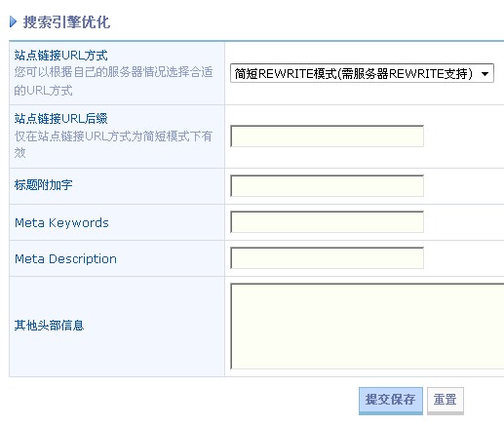Image resolution: width=504 pixels, height=426 pixels.
Task: Click the gray hint 您可以根据自己的服务器情况 text
Action: tap(113, 81)
